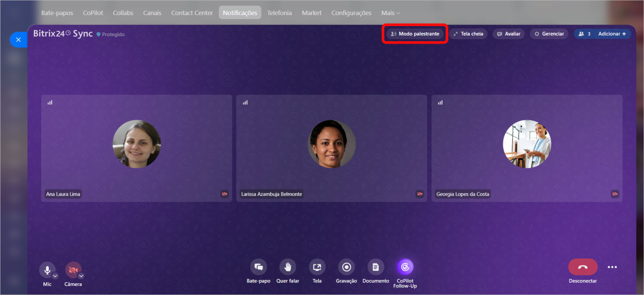Open the Telefonia tab
Screen dimensions: 644x295
280,13
